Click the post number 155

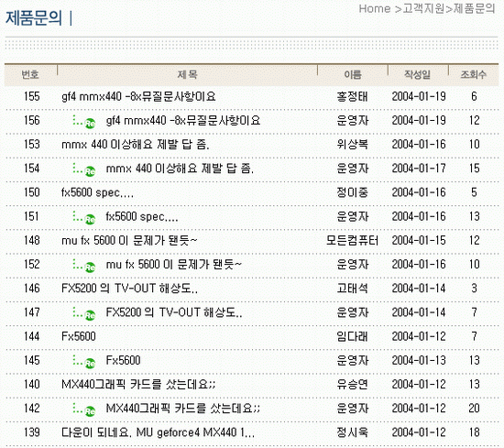tap(32, 96)
